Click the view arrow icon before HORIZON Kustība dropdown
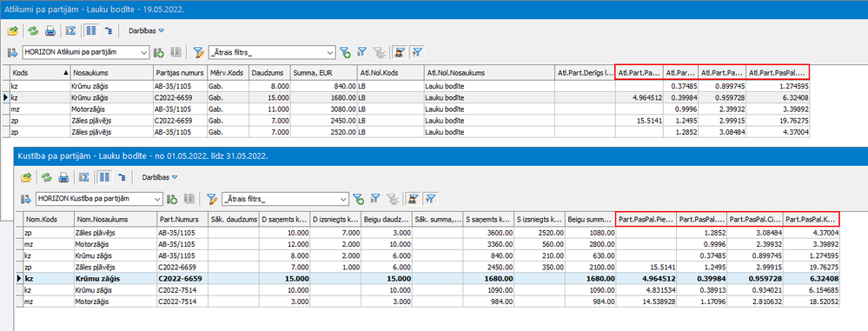The height and width of the screenshot is (331, 868). click(x=26, y=199)
